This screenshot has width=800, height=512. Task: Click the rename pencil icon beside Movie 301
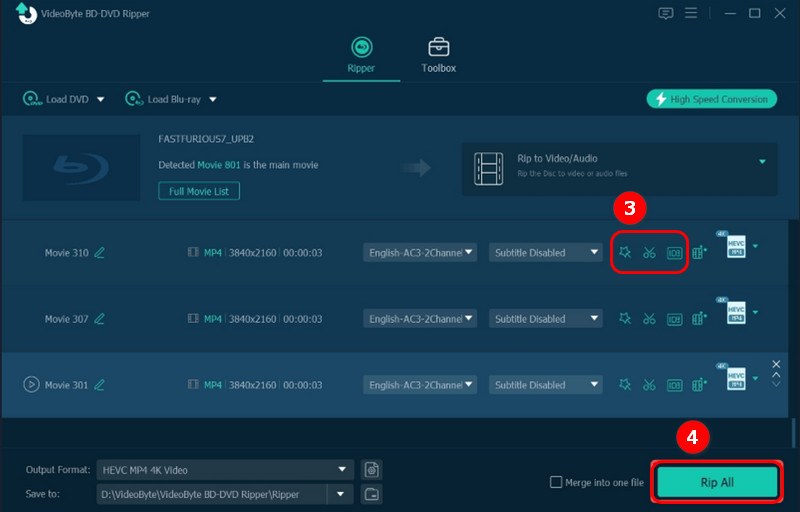(x=99, y=385)
